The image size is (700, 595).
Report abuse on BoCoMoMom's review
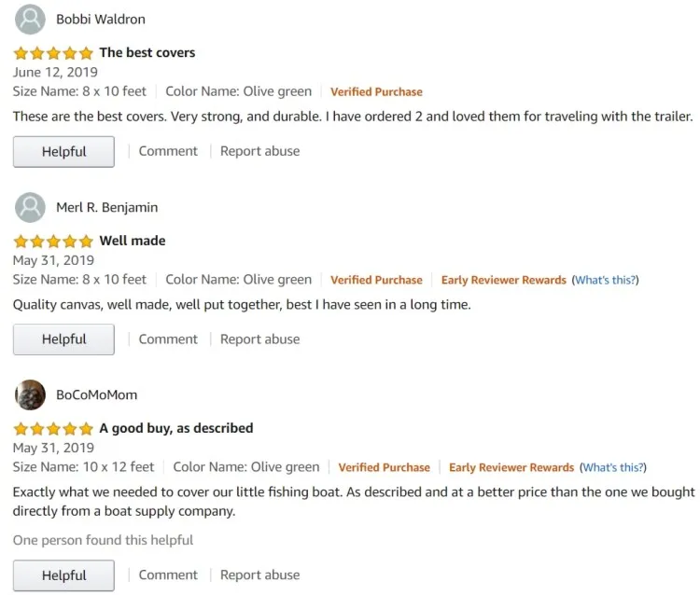pyautogui.click(x=259, y=574)
